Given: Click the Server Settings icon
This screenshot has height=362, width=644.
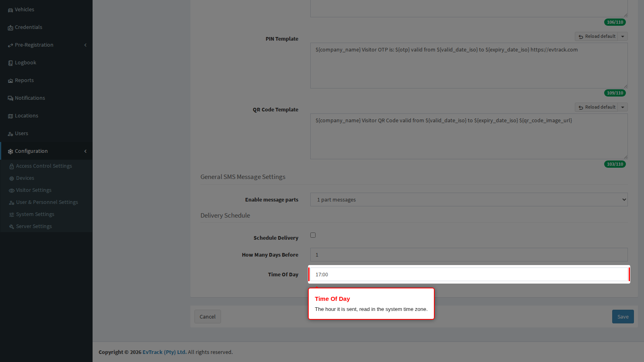Looking at the screenshot, I should tap(12, 227).
